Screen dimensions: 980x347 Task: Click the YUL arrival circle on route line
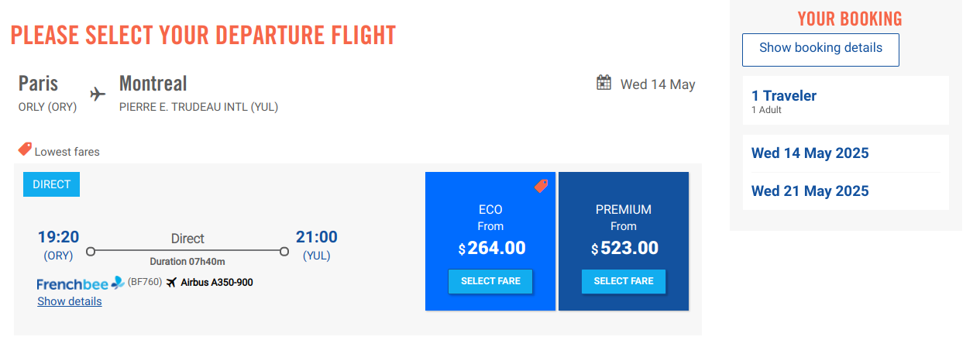pyautogui.click(x=284, y=252)
